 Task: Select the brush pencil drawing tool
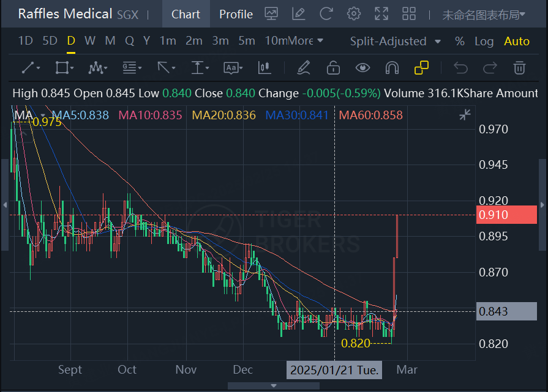tap(303, 68)
